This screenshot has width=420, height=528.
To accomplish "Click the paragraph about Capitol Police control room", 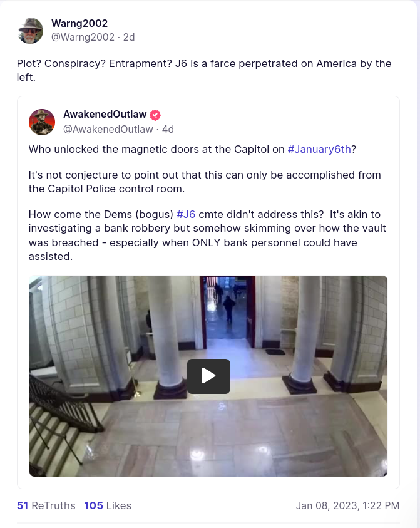I will [x=205, y=182].
